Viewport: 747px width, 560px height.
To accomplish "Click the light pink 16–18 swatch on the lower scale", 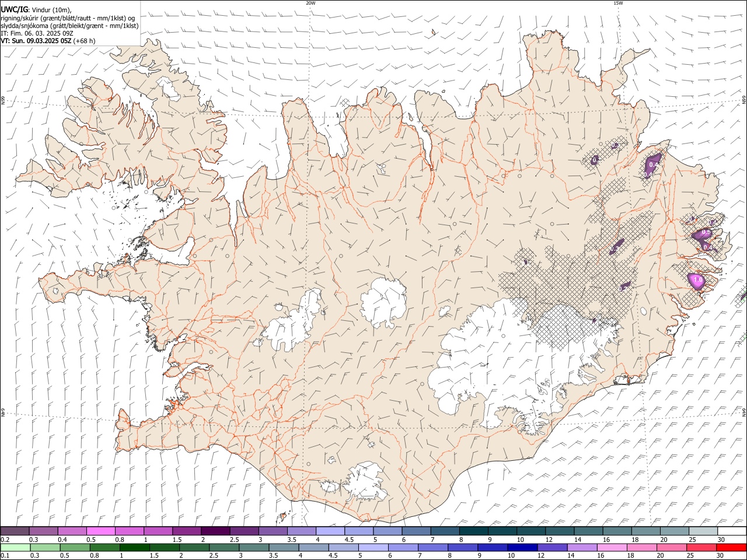I will [612, 547].
